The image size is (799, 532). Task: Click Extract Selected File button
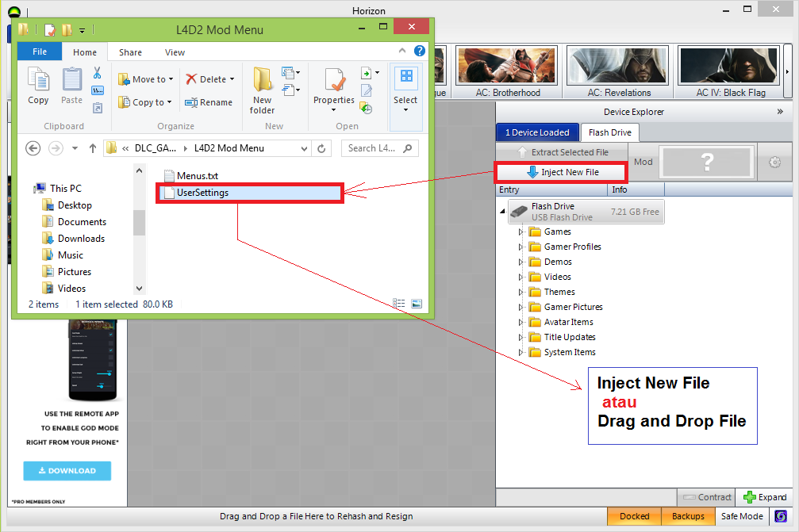[562, 151]
